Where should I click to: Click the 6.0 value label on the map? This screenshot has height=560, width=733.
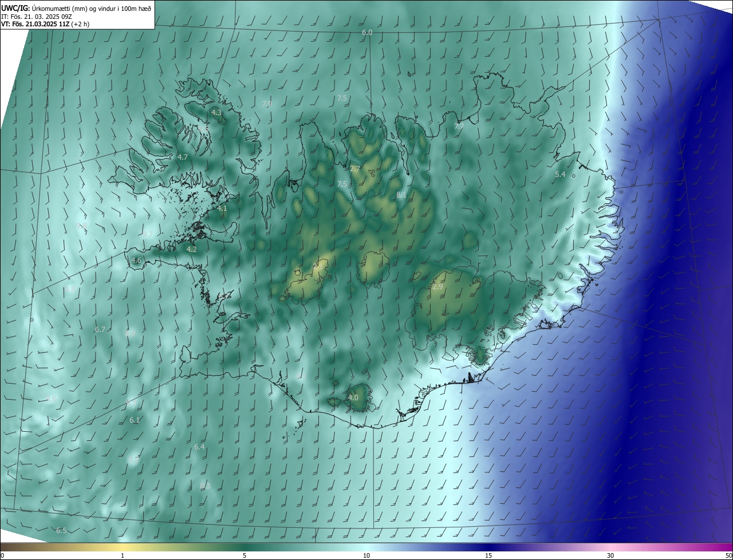[367, 33]
